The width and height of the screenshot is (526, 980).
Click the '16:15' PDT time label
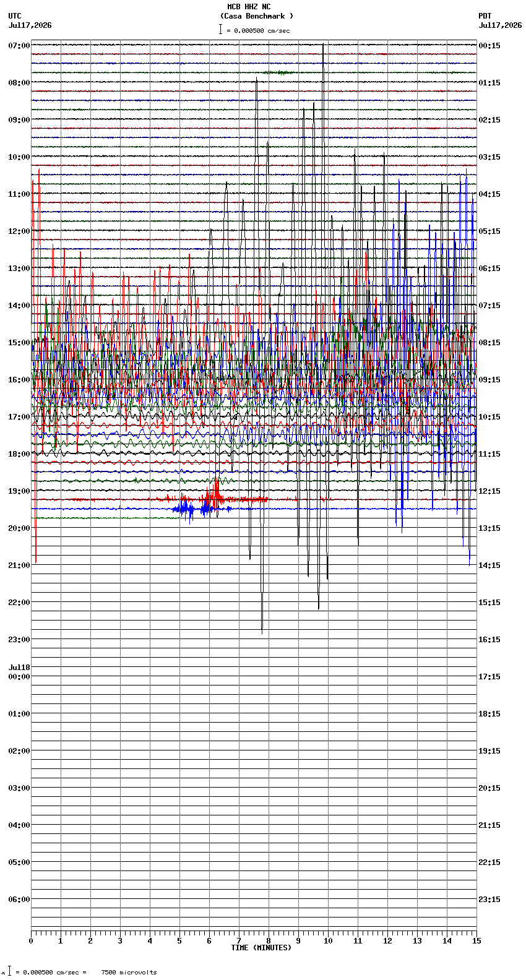point(489,640)
